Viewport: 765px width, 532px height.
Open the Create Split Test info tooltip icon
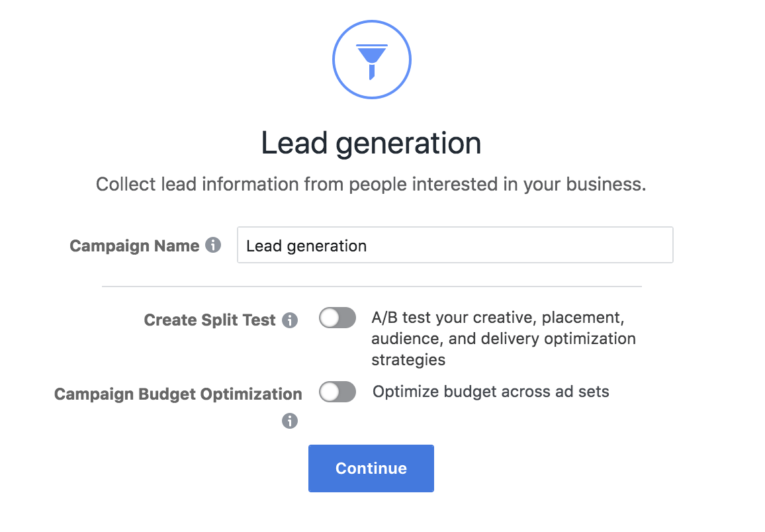(290, 320)
